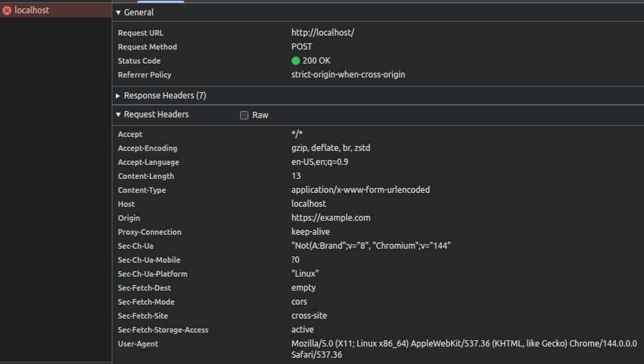Click the Sec-Fetch-Storage-Access value active
Screen dimensions: 644x364
(x=302, y=330)
